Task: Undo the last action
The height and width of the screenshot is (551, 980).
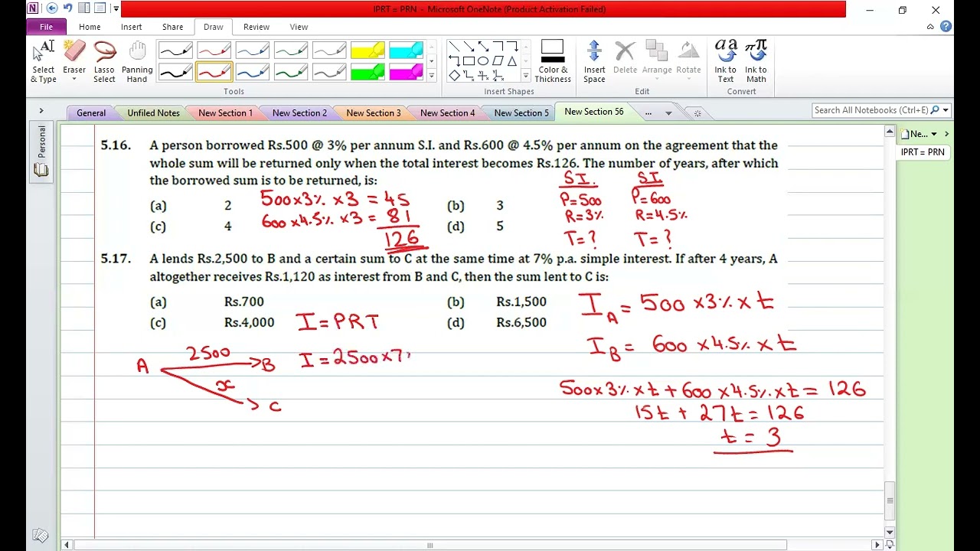Action: (x=67, y=8)
